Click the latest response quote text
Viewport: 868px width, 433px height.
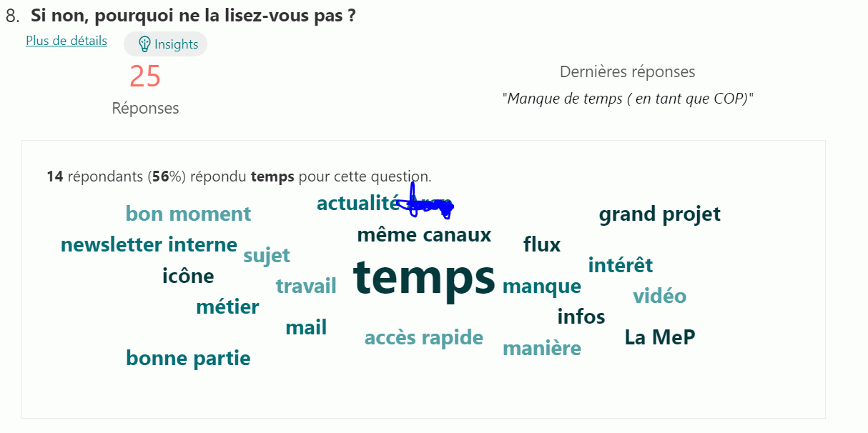coord(627,99)
